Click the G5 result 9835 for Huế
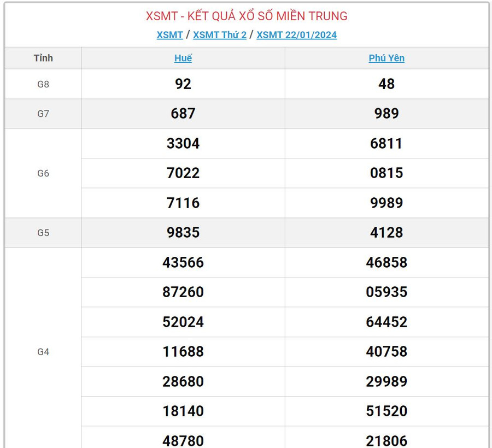The height and width of the screenshot is (448, 492). pyautogui.click(x=183, y=233)
